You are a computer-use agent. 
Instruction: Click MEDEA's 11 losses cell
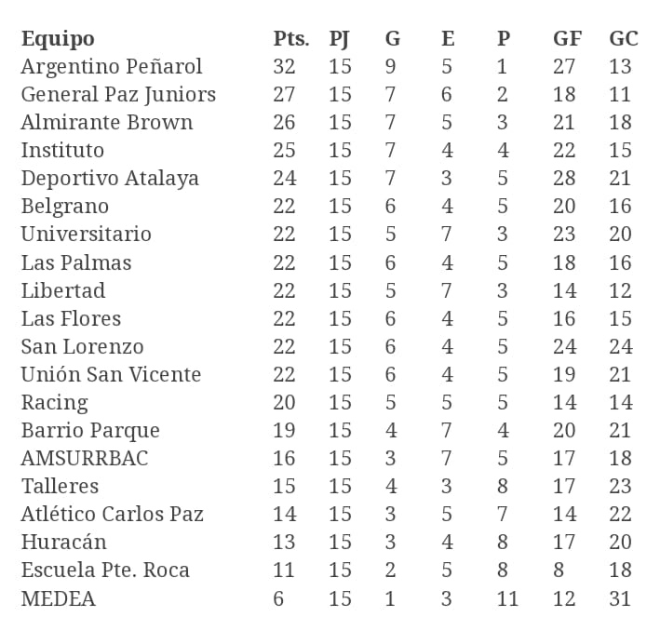coord(507,598)
